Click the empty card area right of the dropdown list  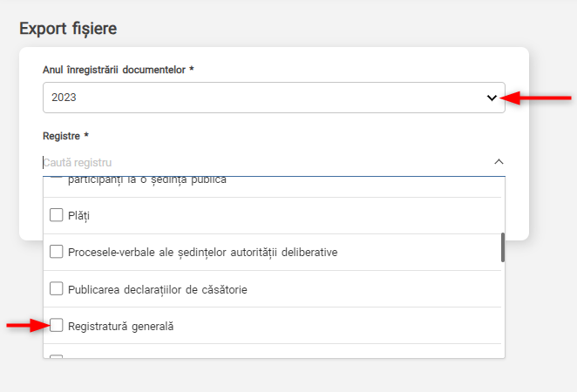pyautogui.click(x=517, y=209)
